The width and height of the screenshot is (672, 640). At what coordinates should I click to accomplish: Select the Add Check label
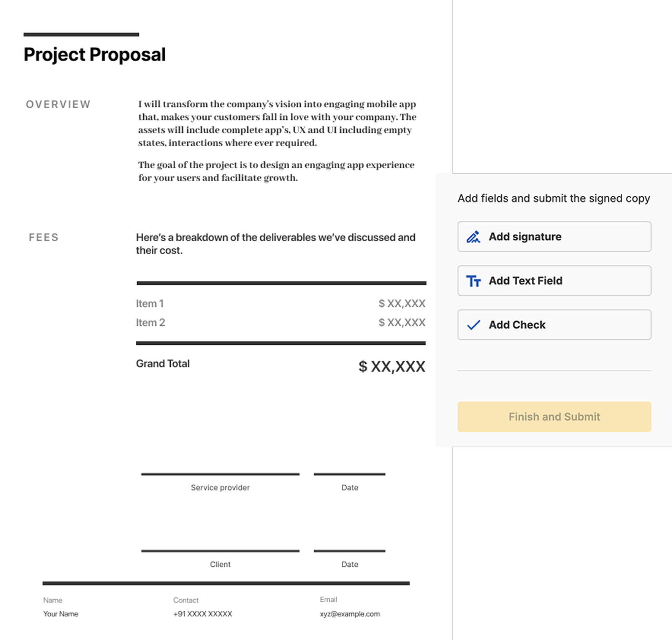point(517,325)
